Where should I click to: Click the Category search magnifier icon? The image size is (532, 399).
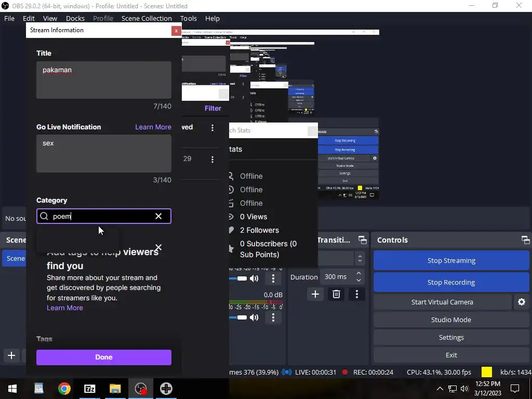point(44,216)
